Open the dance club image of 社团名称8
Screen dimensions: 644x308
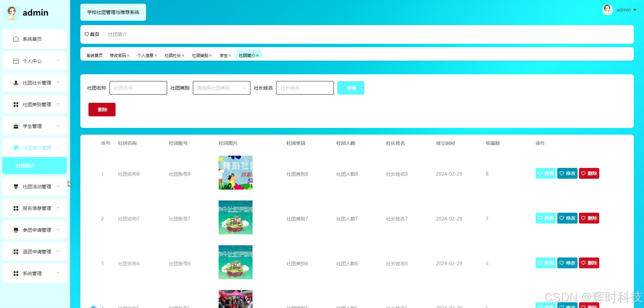[235, 172]
